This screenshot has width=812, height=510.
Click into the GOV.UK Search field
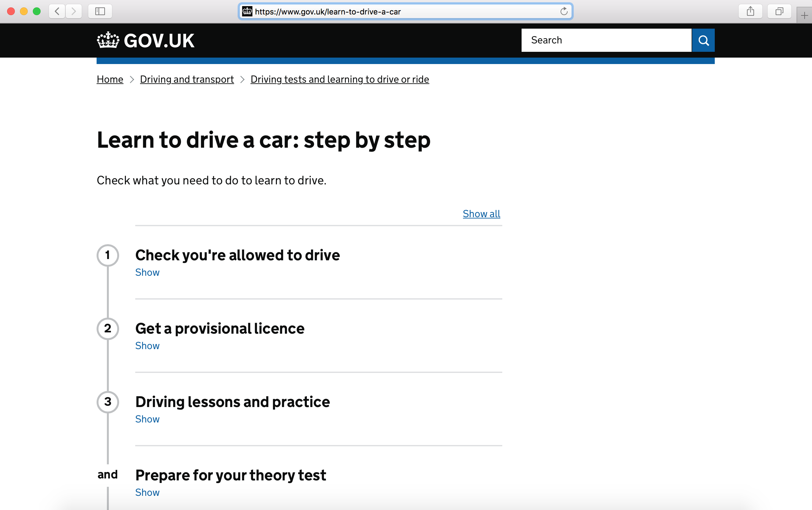pyautogui.click(x=606, y=40)
